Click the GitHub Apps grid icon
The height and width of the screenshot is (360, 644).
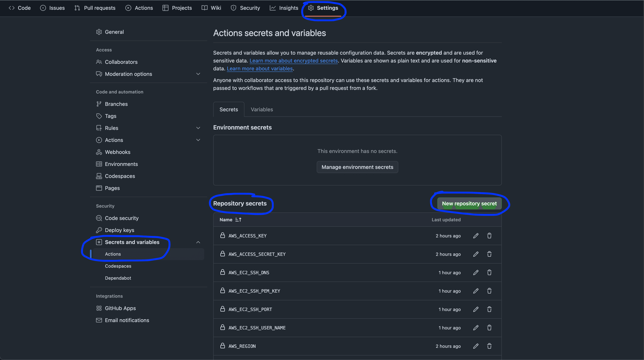coord(99,308)
